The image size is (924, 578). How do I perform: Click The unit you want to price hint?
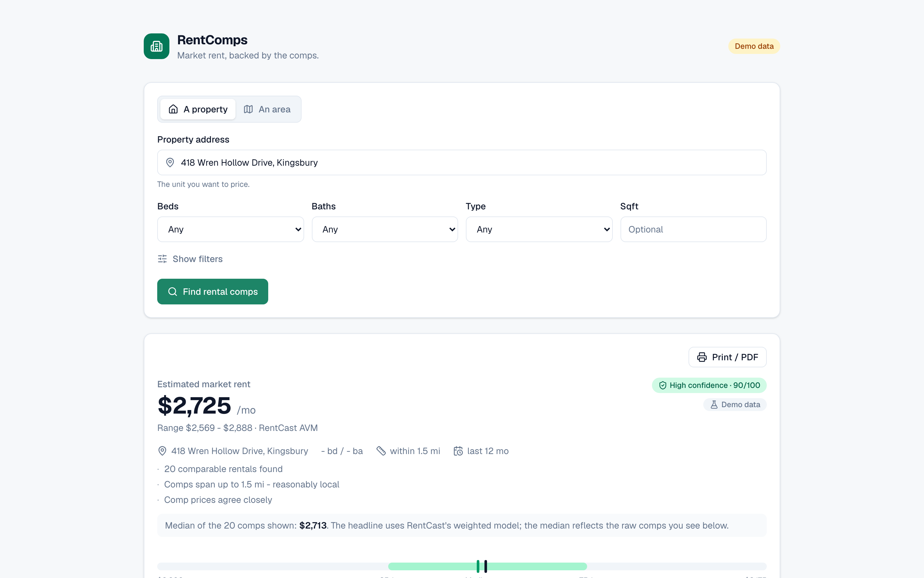click(x=203, y=184)
